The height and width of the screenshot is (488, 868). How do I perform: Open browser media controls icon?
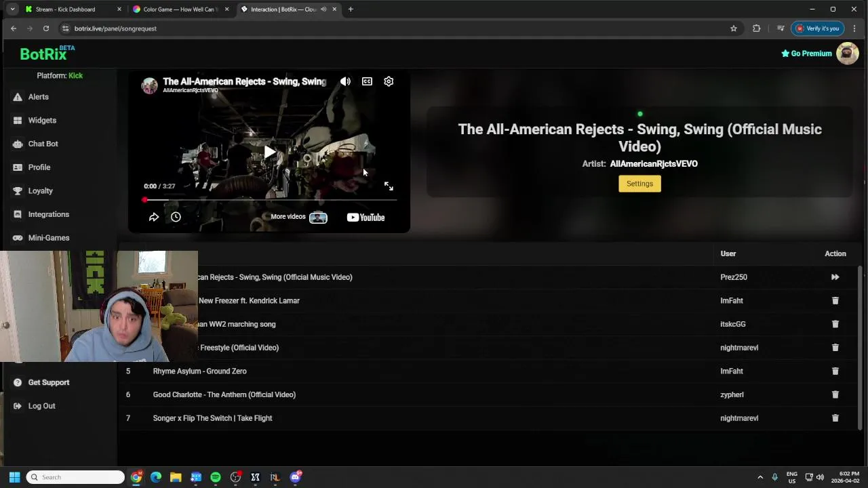tap(781, 28)
